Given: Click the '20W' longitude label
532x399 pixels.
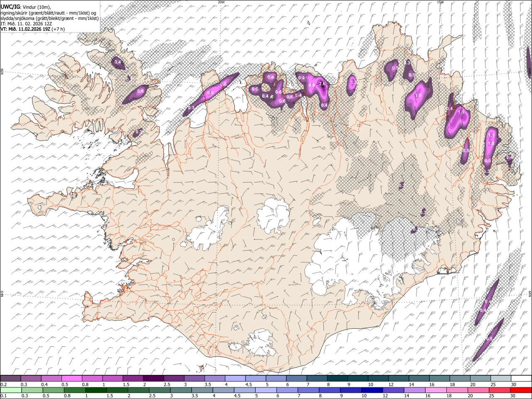Looking at the screenshot, I should pos(221,2).
